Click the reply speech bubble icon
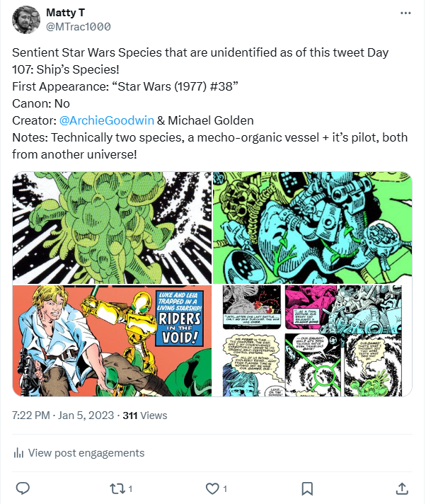 (23, 488)
